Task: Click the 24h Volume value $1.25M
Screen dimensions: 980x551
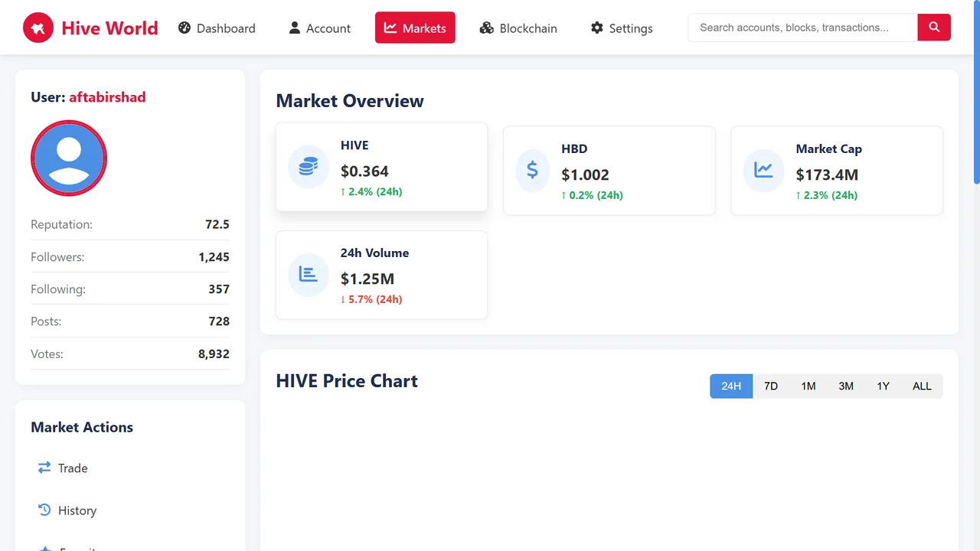Action: click(x=367, y=279)
